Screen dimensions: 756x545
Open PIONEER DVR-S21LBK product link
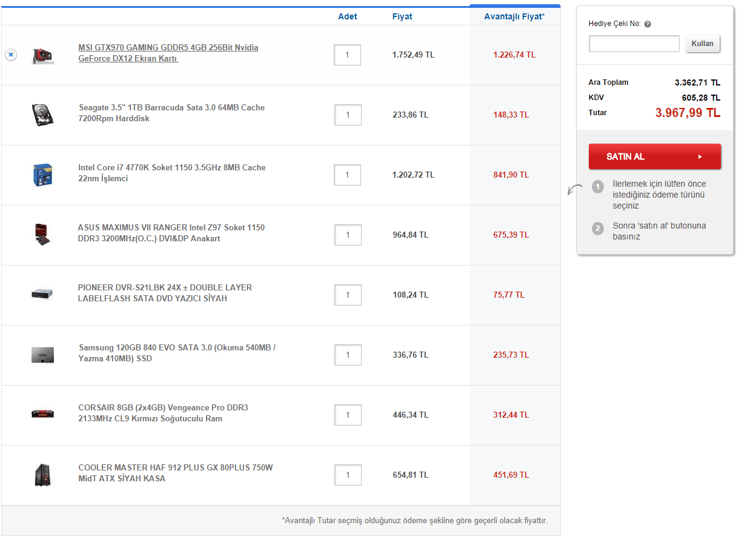[x=165, y=293]
